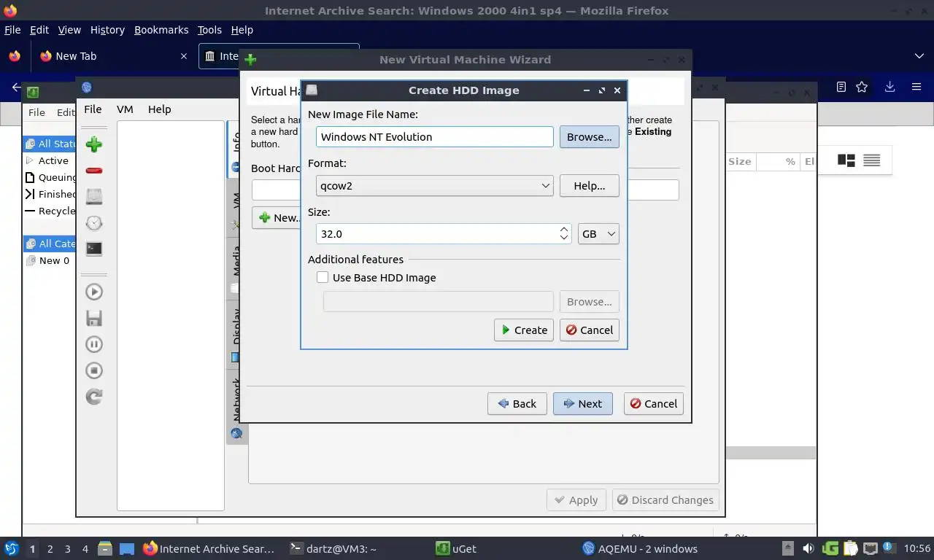Open the GB size unit dropdown
Viewport: 934px width, 560px height.
point(598,233)
